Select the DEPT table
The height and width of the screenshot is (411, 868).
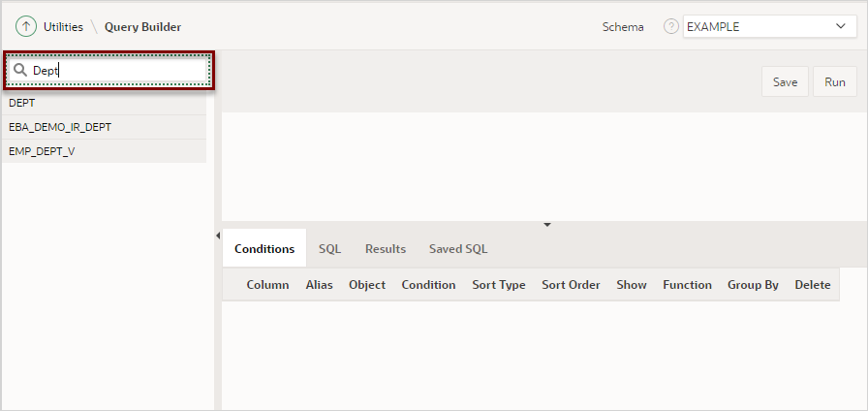click(104, 103)
